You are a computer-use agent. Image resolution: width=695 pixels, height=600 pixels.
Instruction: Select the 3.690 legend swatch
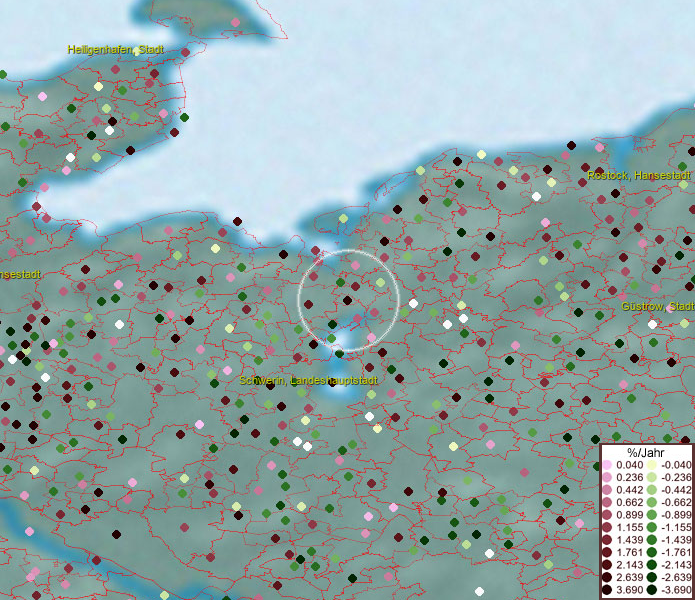(x=608, y=590)
